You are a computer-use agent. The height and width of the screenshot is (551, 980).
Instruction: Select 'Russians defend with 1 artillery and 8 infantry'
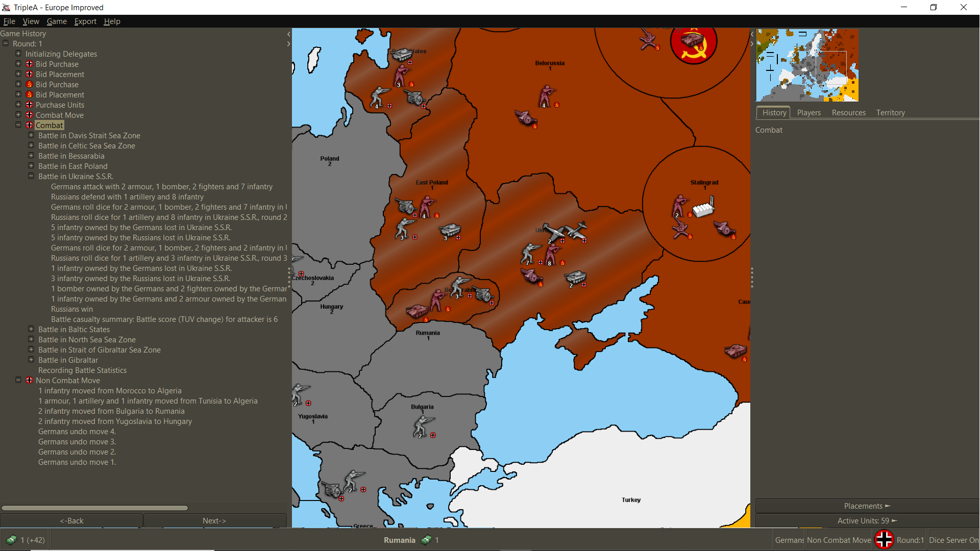pos(127,197)
